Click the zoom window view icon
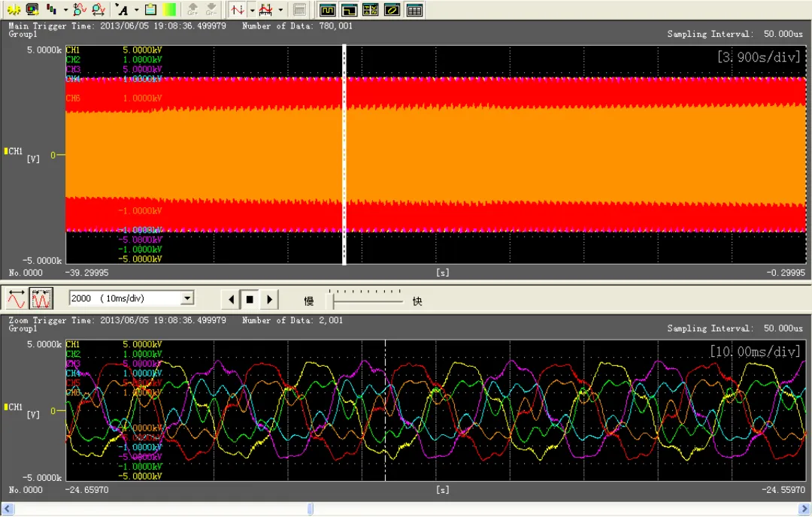 (349, 10)
